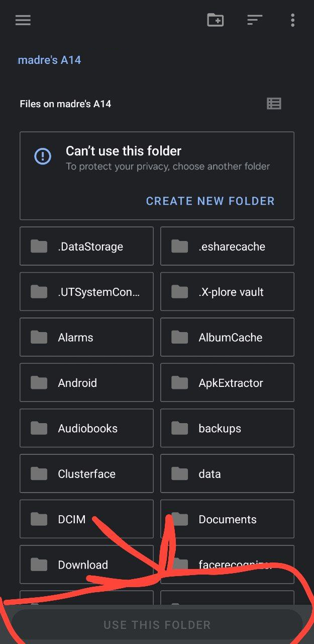The width and height of the screenshot is (314, 644).
Task: Tap the privacy warning info icon
Action: tap(43, 156)
